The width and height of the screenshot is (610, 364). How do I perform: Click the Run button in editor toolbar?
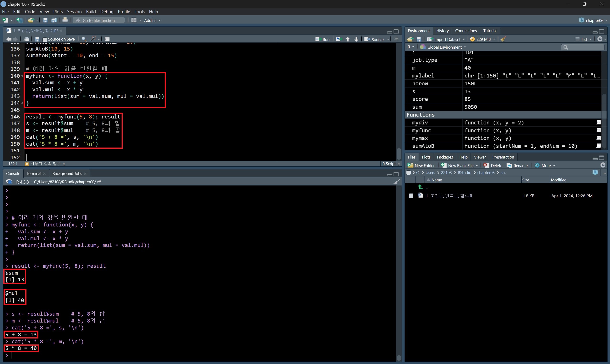[x=323, y=39]
